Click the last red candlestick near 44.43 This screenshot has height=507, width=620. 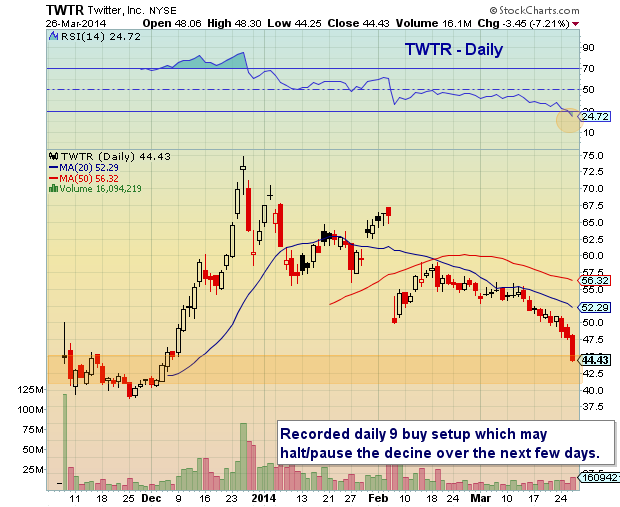[572, 348]
